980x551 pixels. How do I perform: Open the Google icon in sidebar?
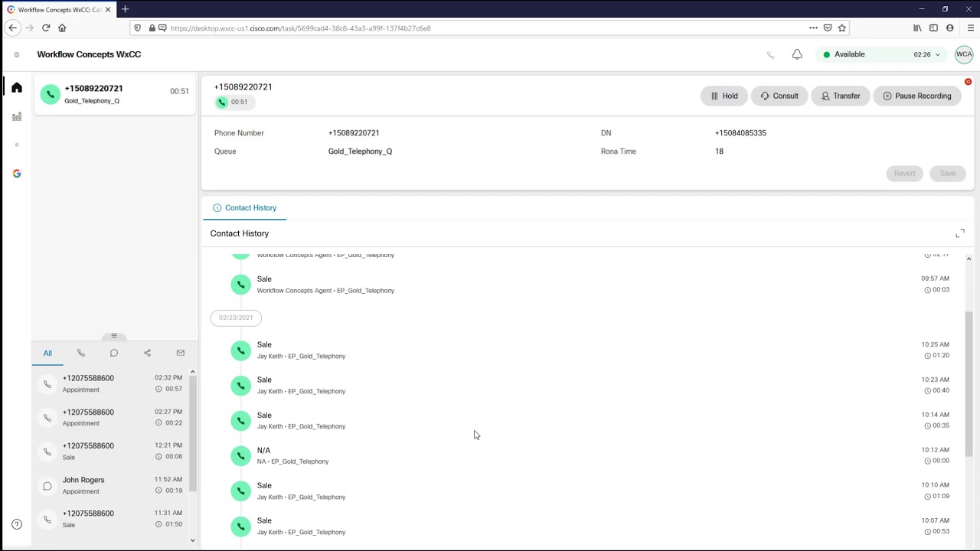tap(17, 174)
